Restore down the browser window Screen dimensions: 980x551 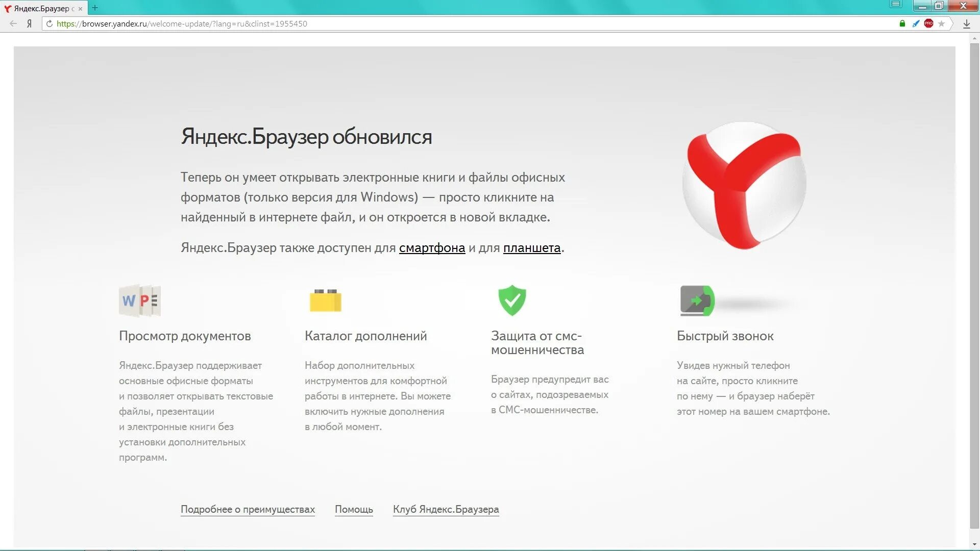(939, 6)
